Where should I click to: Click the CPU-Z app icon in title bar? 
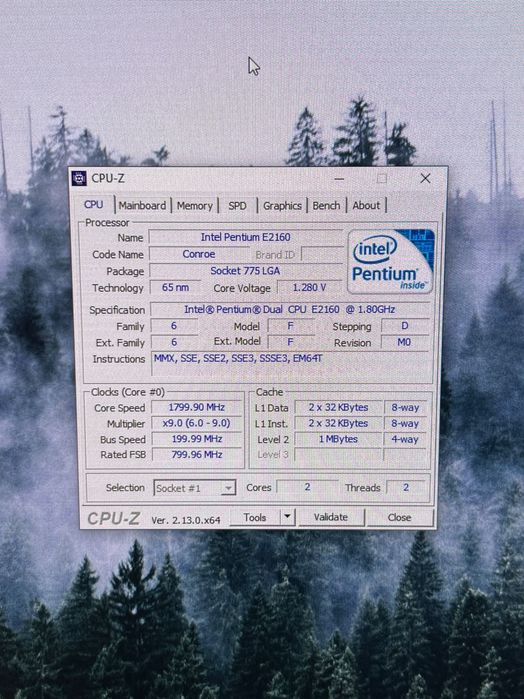coord(79,178)
